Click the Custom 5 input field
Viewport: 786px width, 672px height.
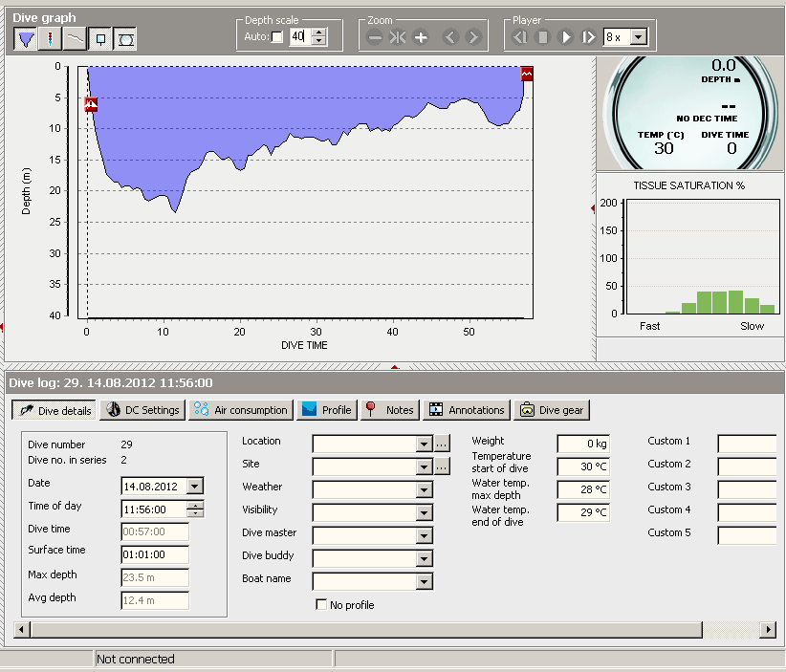click(x=748, y=535)
